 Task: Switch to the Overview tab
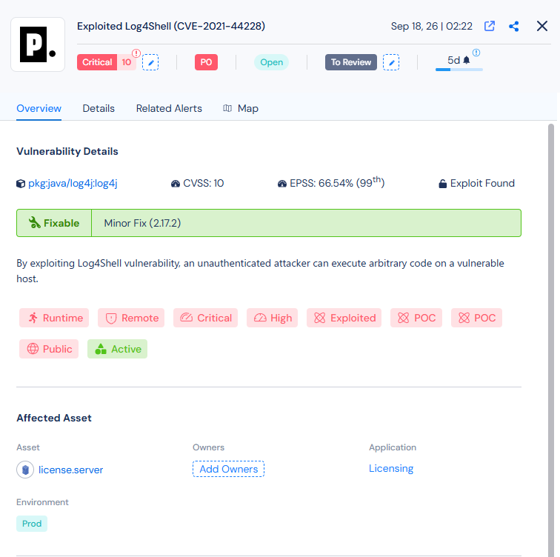39,109
